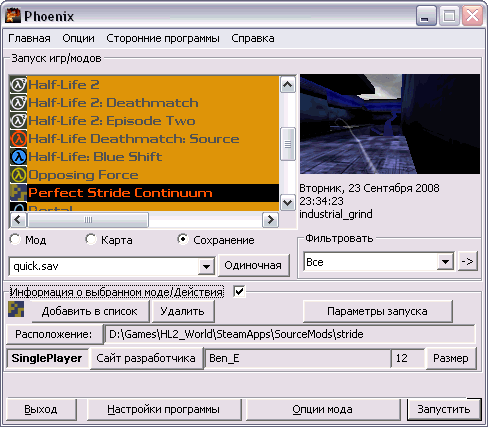Select Half-Life 2: Deathmatch entry
The width and height of the screenshot is (488, 427).
click(x=144, y=103)
